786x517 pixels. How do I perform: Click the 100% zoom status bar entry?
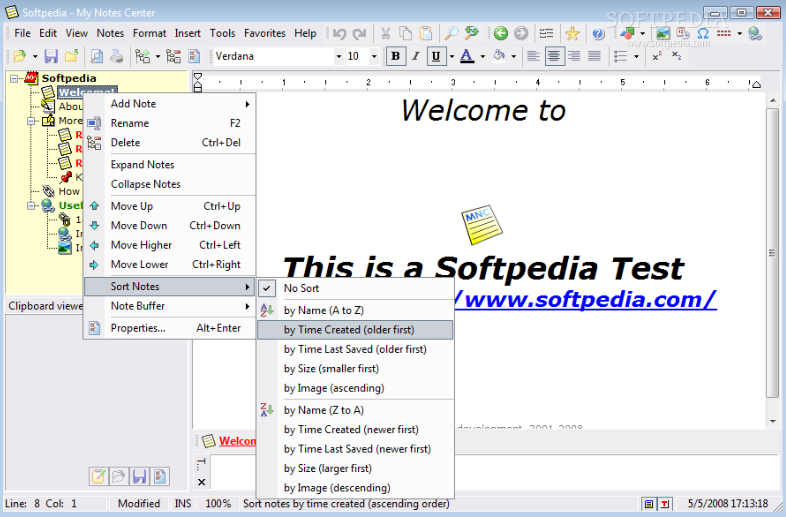[218, 503]
